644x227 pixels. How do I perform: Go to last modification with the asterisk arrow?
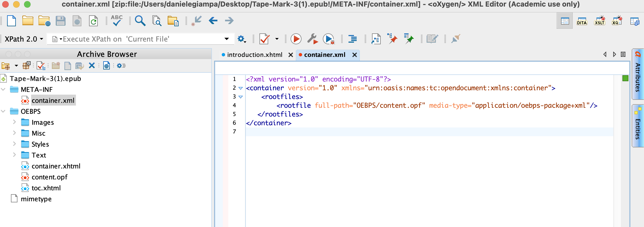(197, 21)
